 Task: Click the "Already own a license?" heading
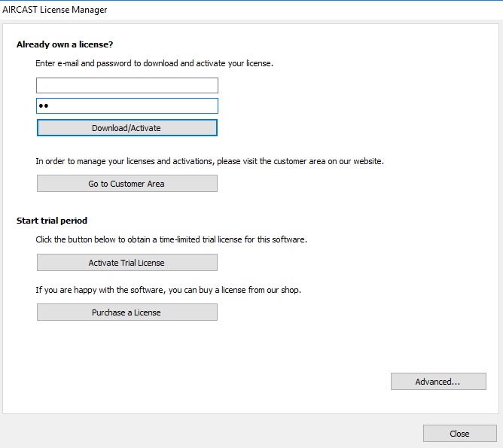point(65,44)
